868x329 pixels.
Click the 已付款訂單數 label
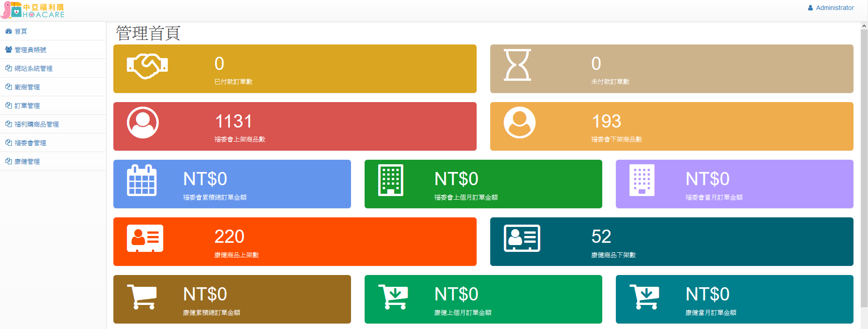click(234, 82)
